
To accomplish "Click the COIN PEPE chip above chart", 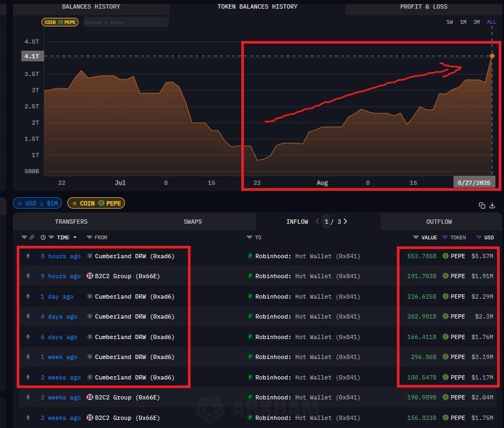I will click(x=60, y=22).
